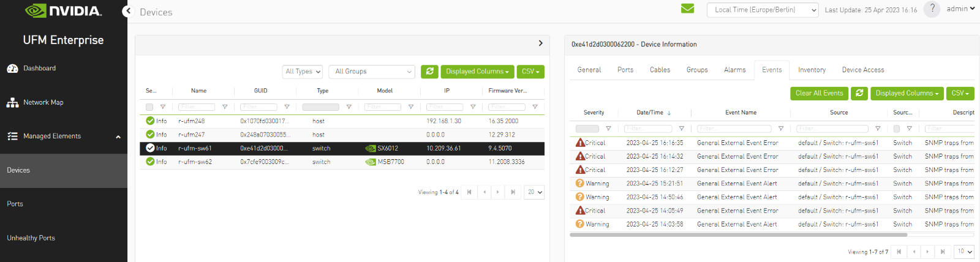This screenshot has width=980, height=262.
Task: Open the help question mark icon
Action: (932, 9)
